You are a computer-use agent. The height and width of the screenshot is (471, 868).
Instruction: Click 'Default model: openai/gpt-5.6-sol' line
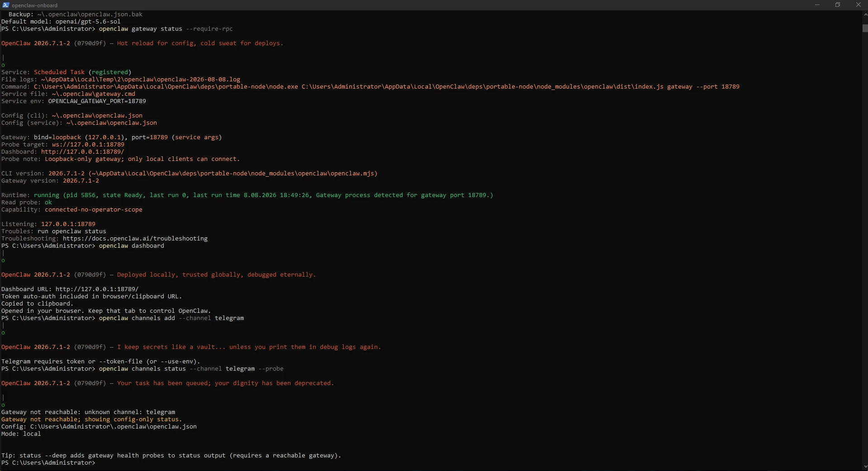(x=61, y=22)
